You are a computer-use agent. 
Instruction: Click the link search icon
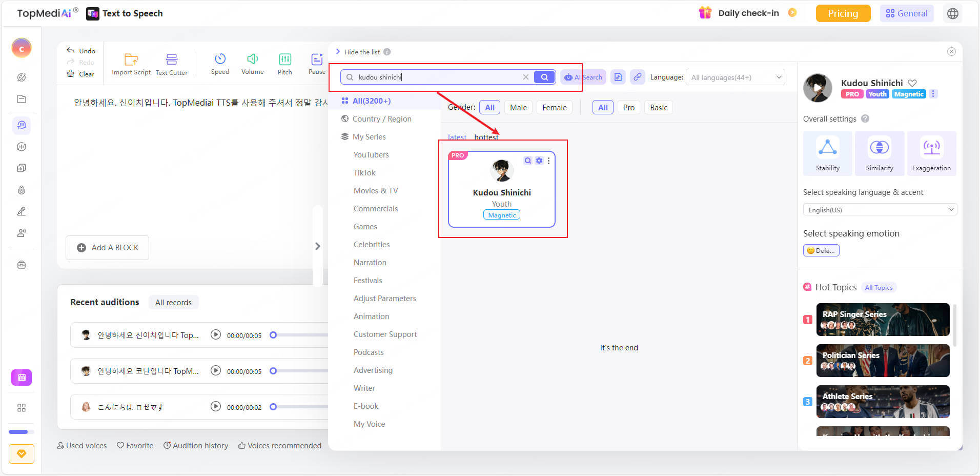coord(638,77)
